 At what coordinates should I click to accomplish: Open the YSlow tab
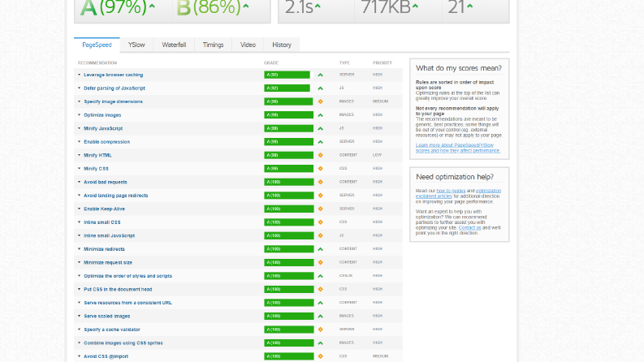[x=136, y=45]
